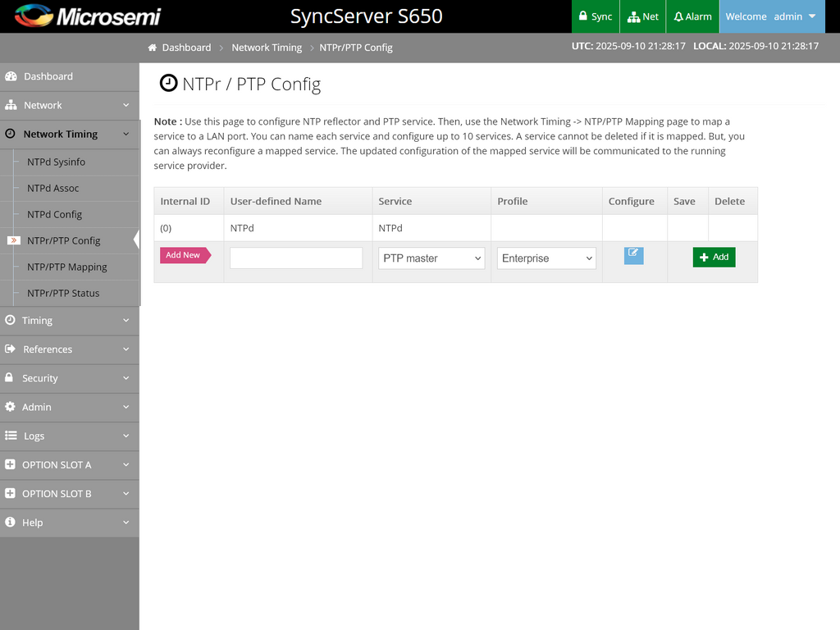Expand the Network sidebar menu
Viewport: 840px width, 630px height.
pyautogui.click(x=70, y=106)
